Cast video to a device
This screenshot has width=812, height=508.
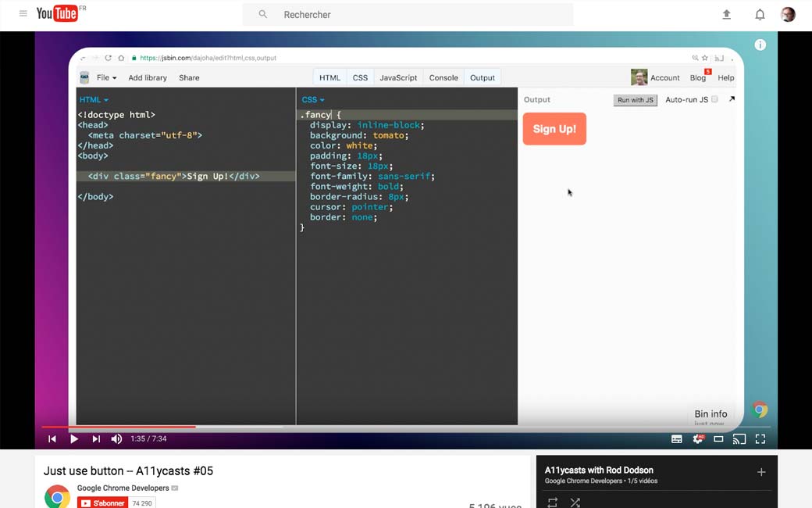pyautogui.click(x=739, y=439)
